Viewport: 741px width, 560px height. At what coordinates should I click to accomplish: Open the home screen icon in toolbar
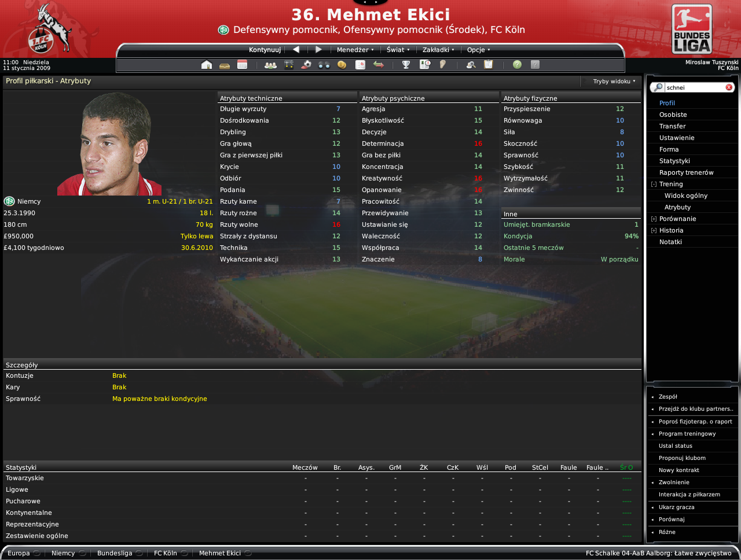tap(207, 65)
